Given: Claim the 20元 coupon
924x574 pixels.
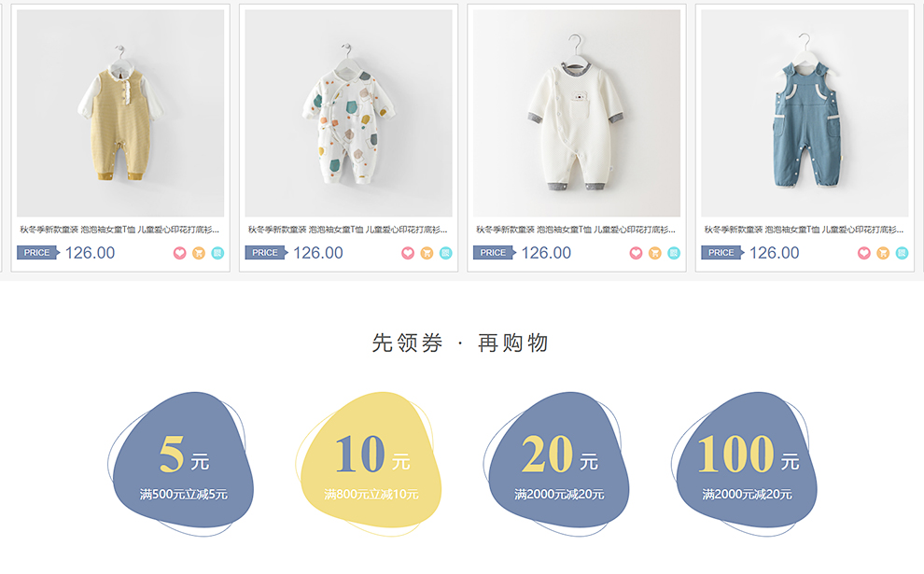Looking at the screenshot, I should click(557, 465).
